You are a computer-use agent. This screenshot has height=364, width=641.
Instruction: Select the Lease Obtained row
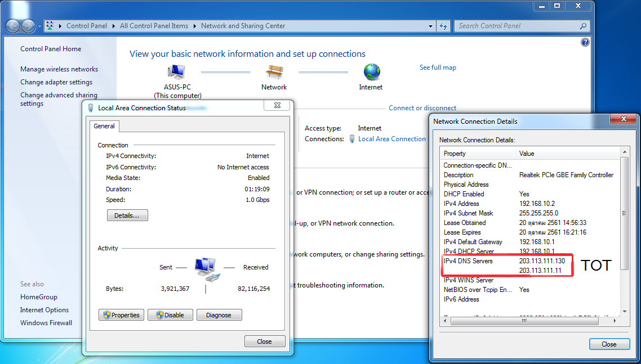tap(529, 223)
